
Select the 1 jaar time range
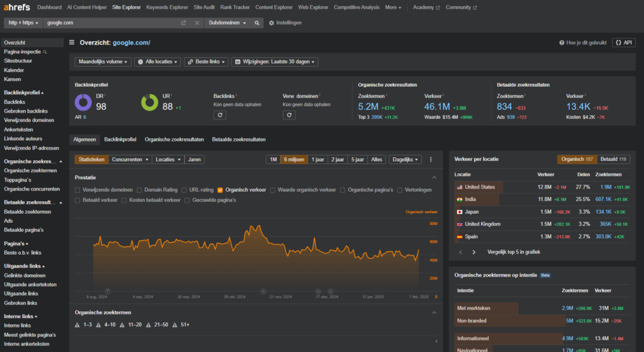[317, 160]
